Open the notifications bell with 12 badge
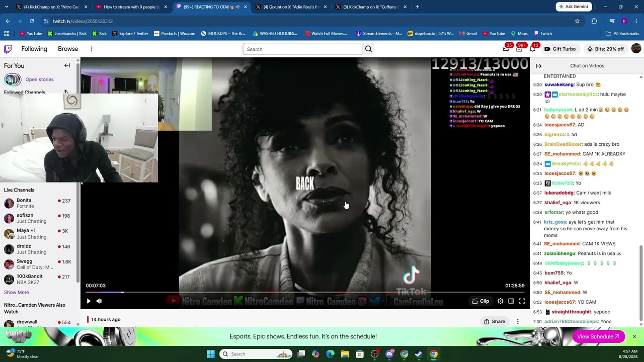644x362 pixels. pos(533,49)
